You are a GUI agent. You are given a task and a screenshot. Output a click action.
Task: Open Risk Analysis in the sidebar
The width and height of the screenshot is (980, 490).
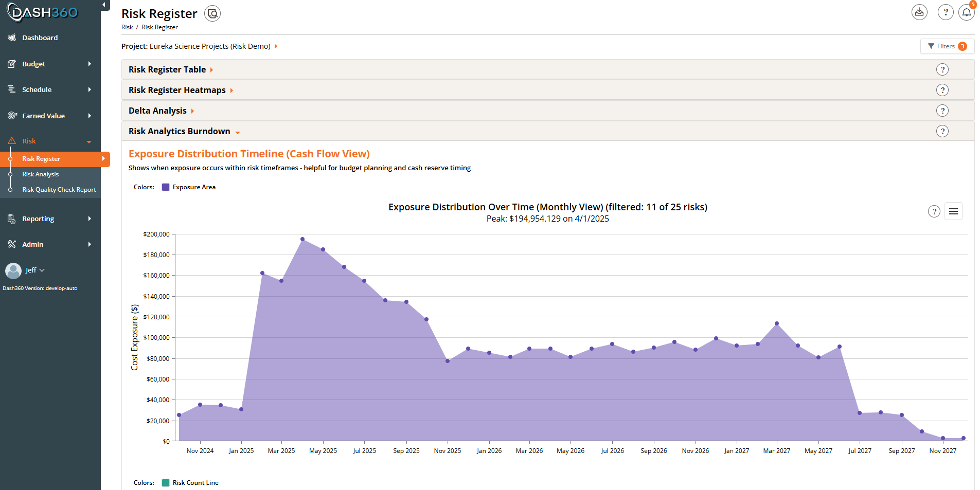tap(41, 174)
